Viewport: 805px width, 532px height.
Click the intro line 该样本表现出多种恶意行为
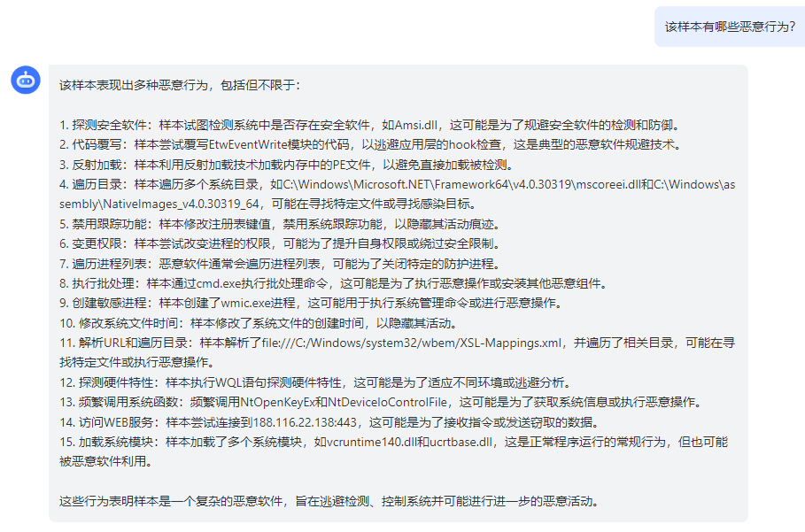point(180,85)
